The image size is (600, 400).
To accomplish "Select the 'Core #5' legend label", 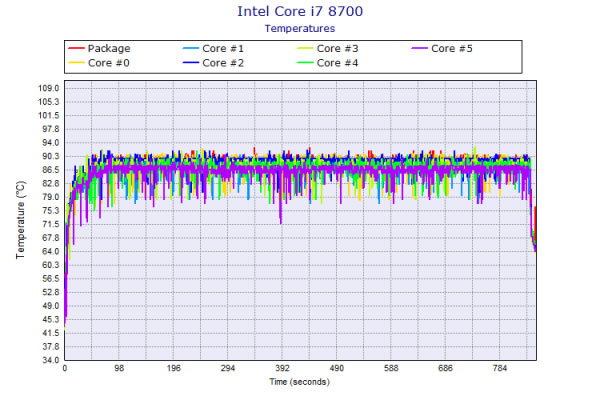I will [x=452, y=49].
